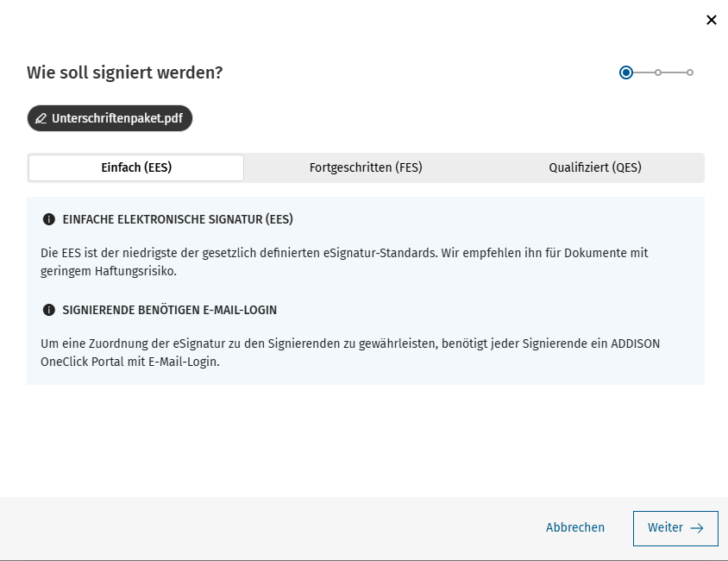
Task: Close the signature dialog with X
Action: [x=712, y=20]
